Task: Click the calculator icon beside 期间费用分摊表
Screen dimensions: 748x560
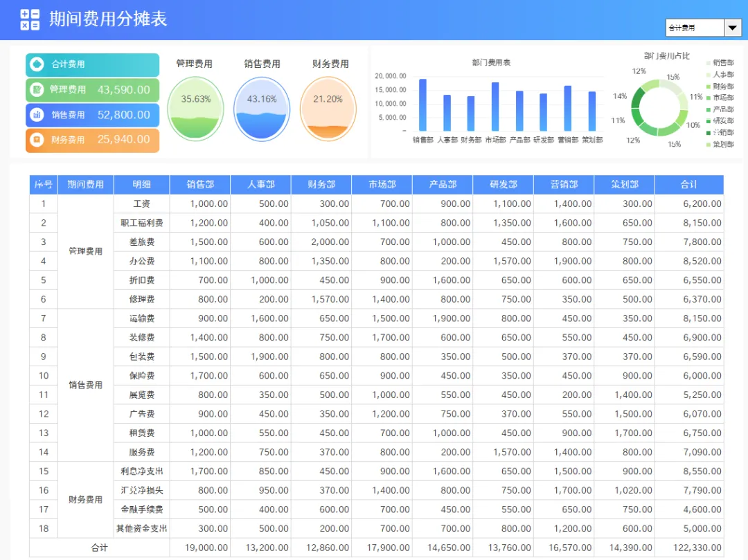Action: (30, 19)
